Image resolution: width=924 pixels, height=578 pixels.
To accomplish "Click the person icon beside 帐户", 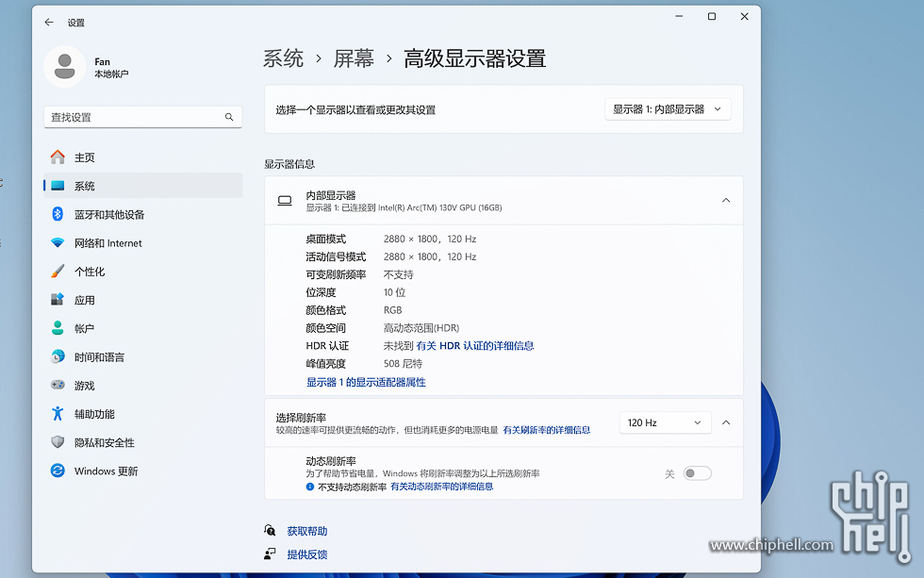I will 58,328.
